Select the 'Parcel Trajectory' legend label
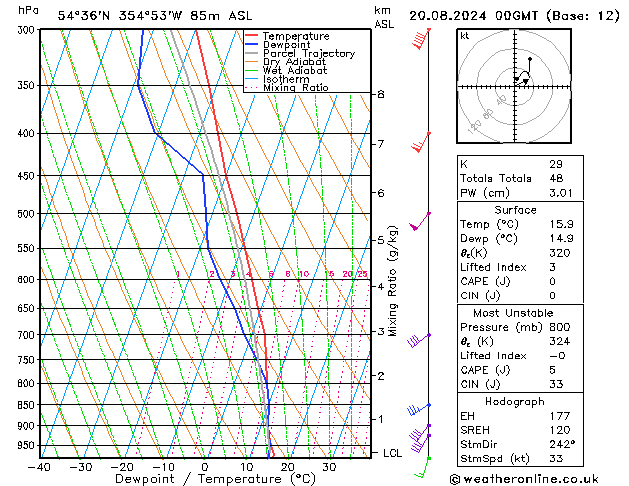Image resolution: width=629 pixels, height=486 pixels. click(x=309, y=53)
